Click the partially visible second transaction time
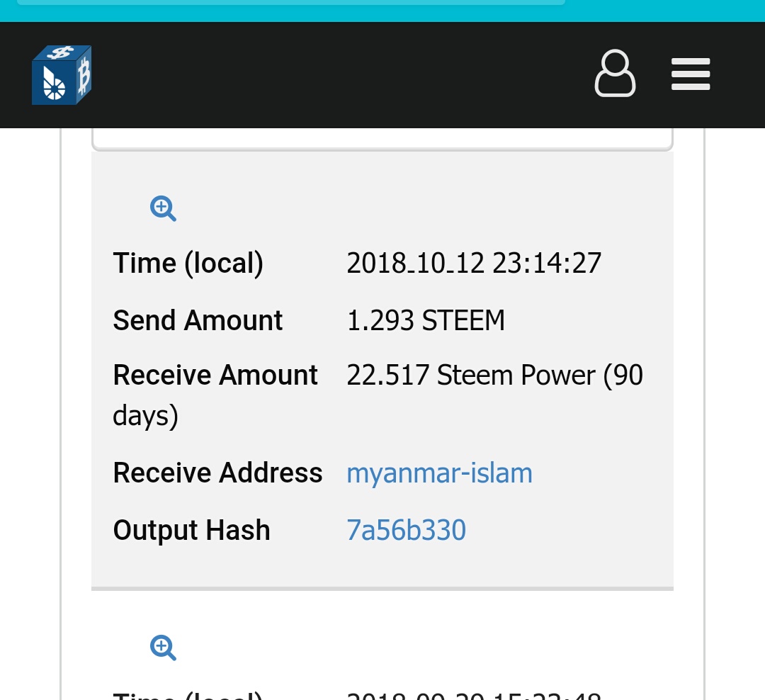Image resolution: width=765 pixels, height=700 pixels. [474, 696]
